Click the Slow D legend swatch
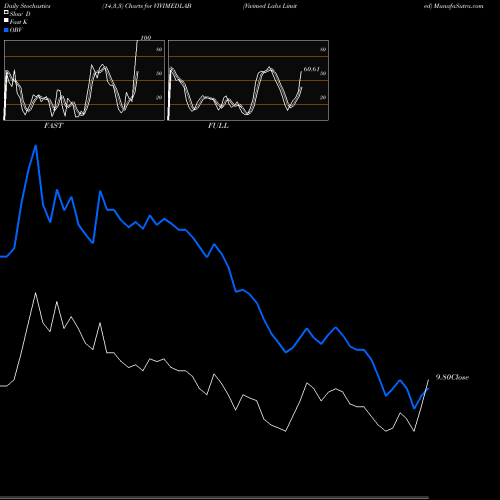 [x=6, y=12]
